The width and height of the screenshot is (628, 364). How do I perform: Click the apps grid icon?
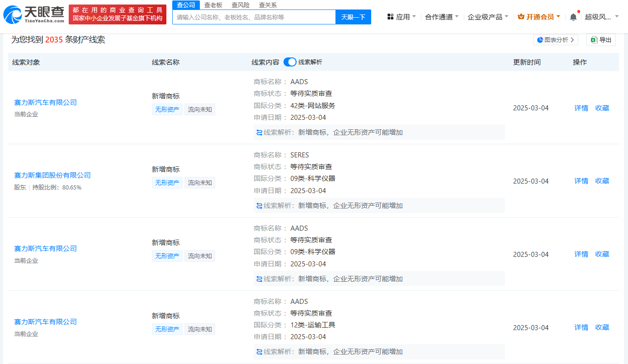390,17
